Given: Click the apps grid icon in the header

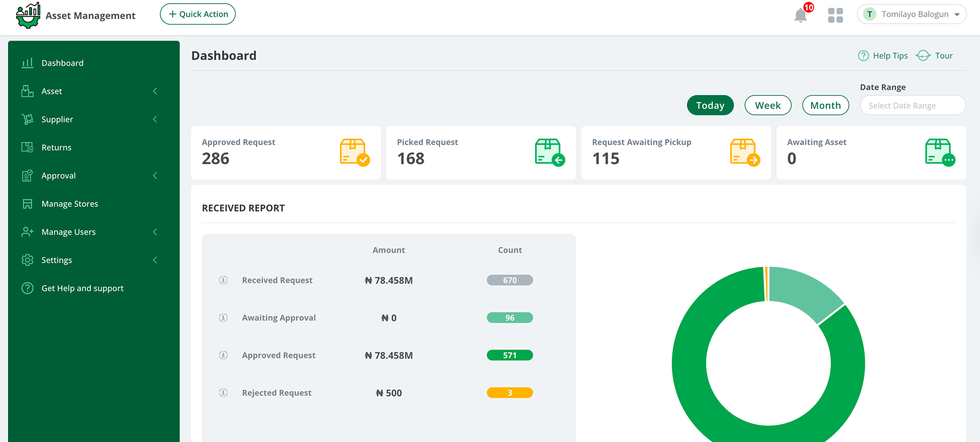Looking at the screenshot, I should pyautogui.click(x=835, y=15).
